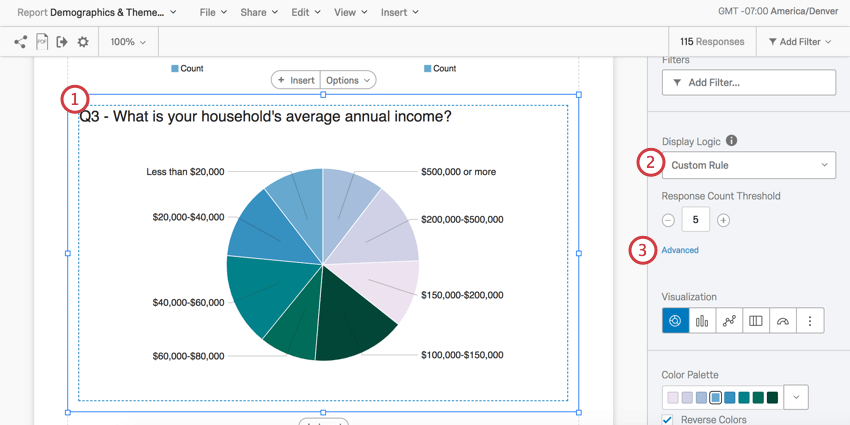
Task: Click the Advanced link
Action: point(680,250)
